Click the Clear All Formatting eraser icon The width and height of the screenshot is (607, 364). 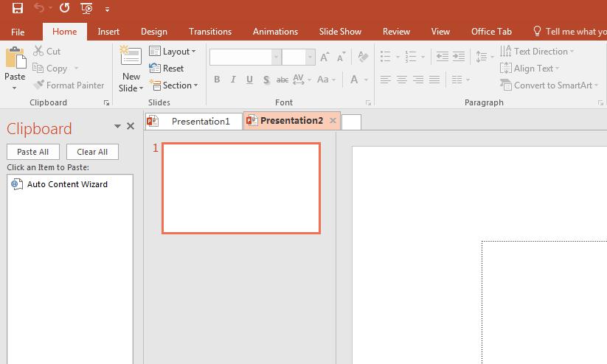(x=363, y=57)
